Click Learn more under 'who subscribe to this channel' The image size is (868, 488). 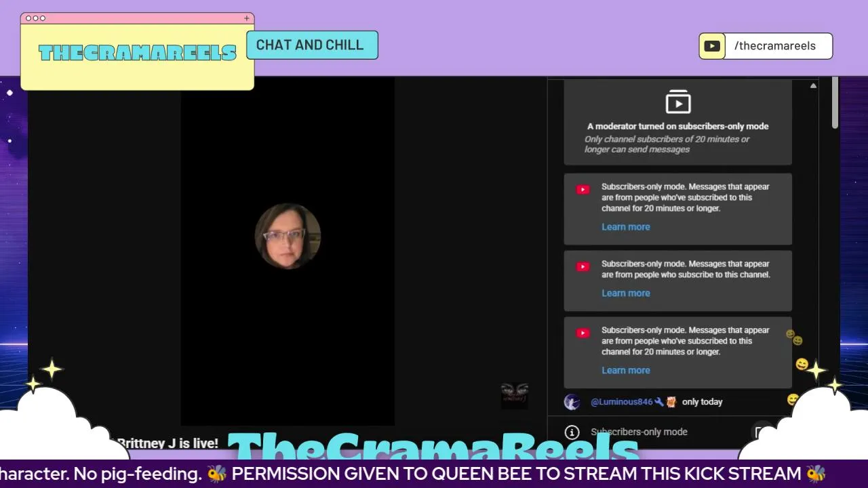click(625, 293)
